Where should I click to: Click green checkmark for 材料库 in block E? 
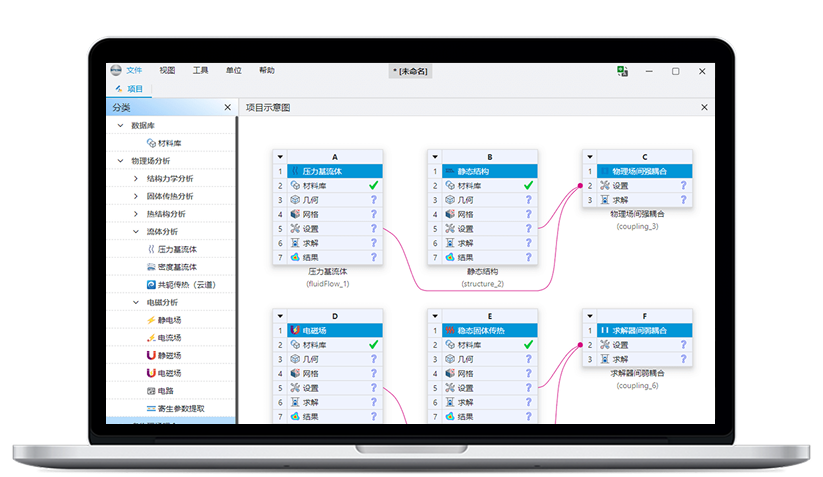point(528,344)
